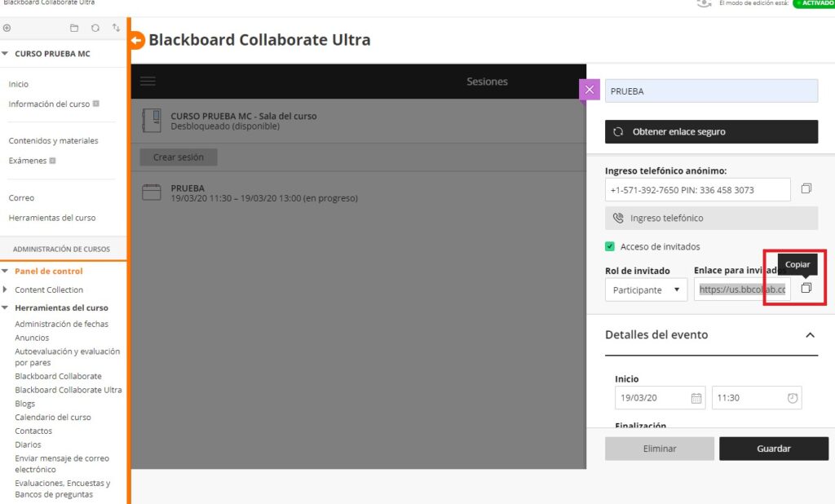Click the Obtener enlace seguro button

click(x=711, y=131)
